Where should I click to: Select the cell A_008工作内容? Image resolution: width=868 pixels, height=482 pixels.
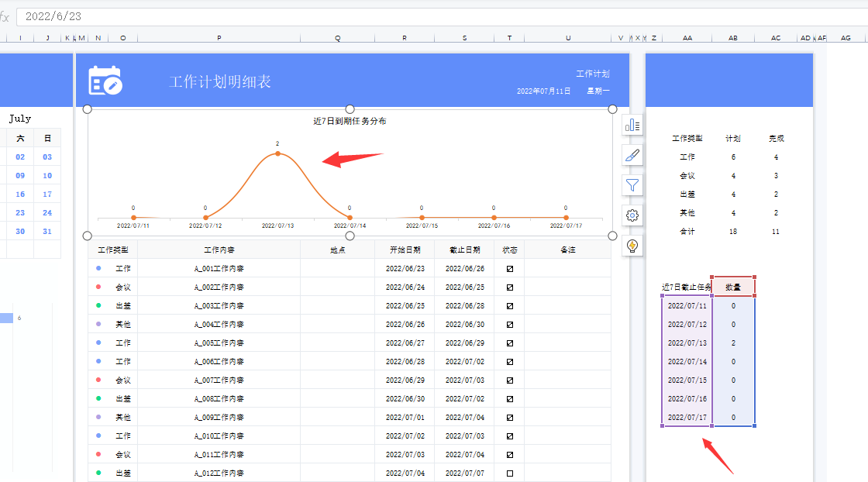(219, 398)
